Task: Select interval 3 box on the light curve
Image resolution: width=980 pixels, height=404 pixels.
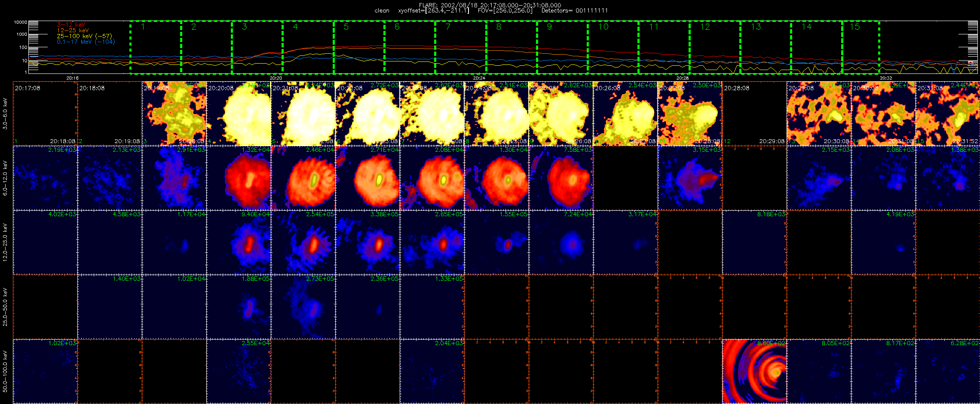Action: point(257,46)
